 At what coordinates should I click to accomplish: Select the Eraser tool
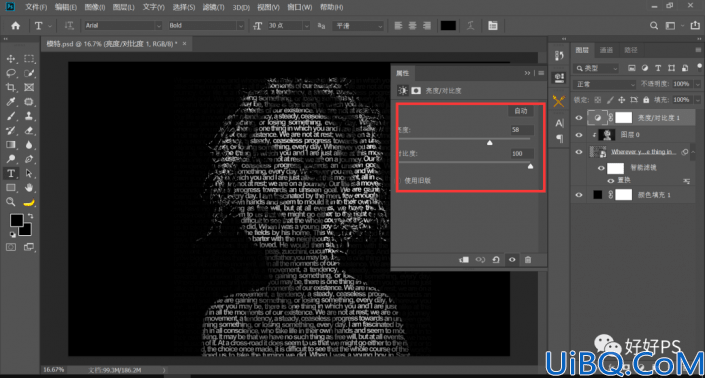point(29,131)
